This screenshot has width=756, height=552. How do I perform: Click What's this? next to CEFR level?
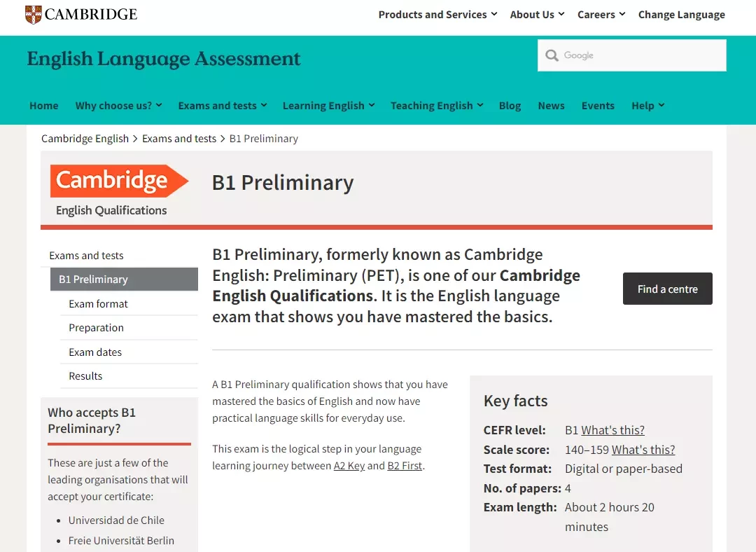[x=612, y=430]
